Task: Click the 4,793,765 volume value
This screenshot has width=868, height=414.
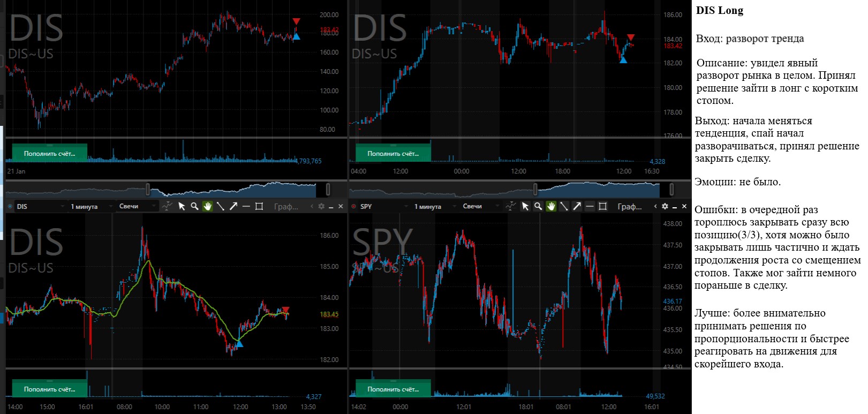Action: coord(308,161)
